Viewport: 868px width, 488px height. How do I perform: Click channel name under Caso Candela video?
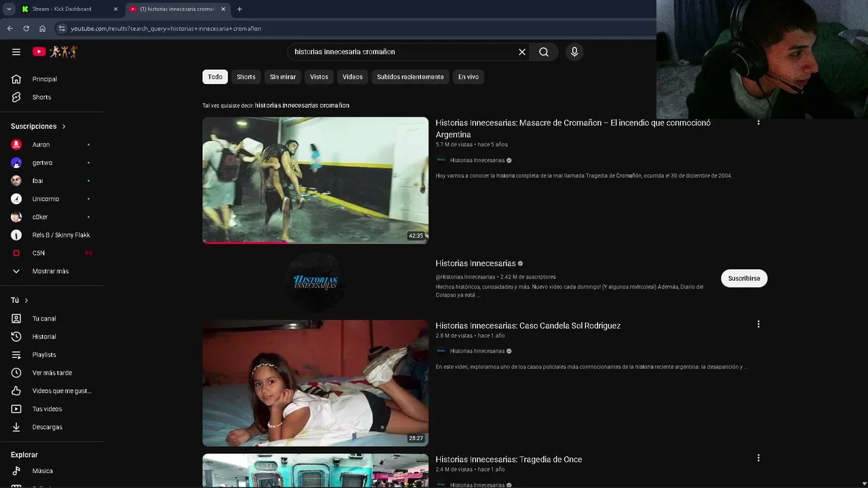[477, 351]
